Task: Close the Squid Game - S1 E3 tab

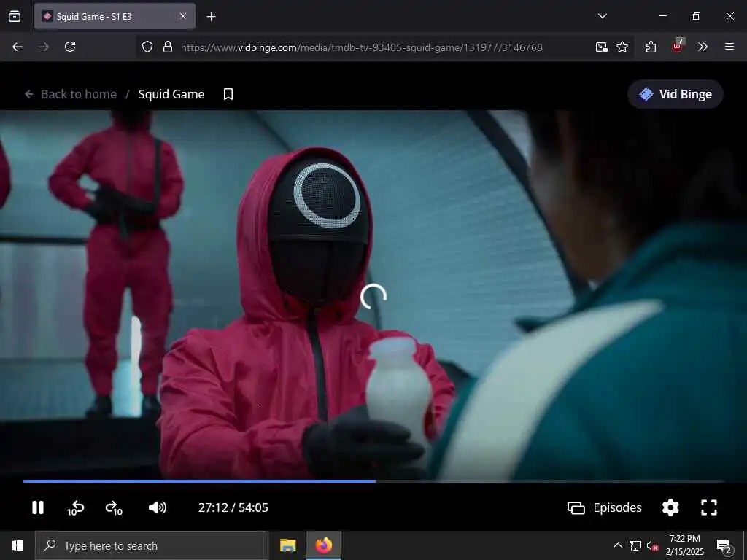Action: point(183,16)
